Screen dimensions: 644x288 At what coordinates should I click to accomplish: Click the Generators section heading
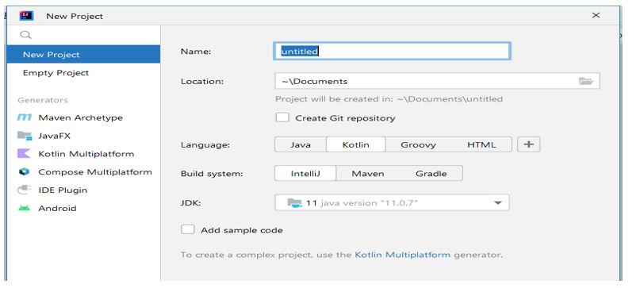(x=43, y=100)
